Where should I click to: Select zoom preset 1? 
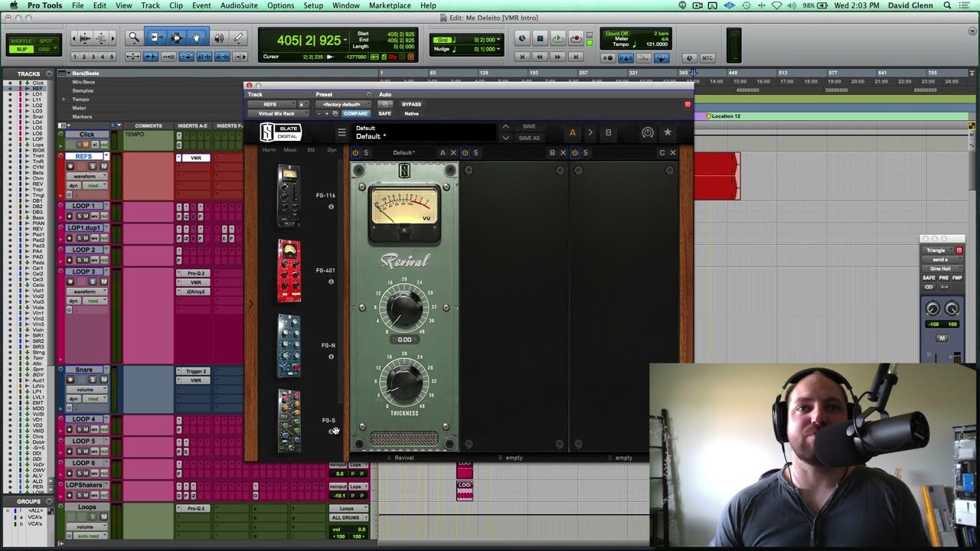(x=76, y=57)
